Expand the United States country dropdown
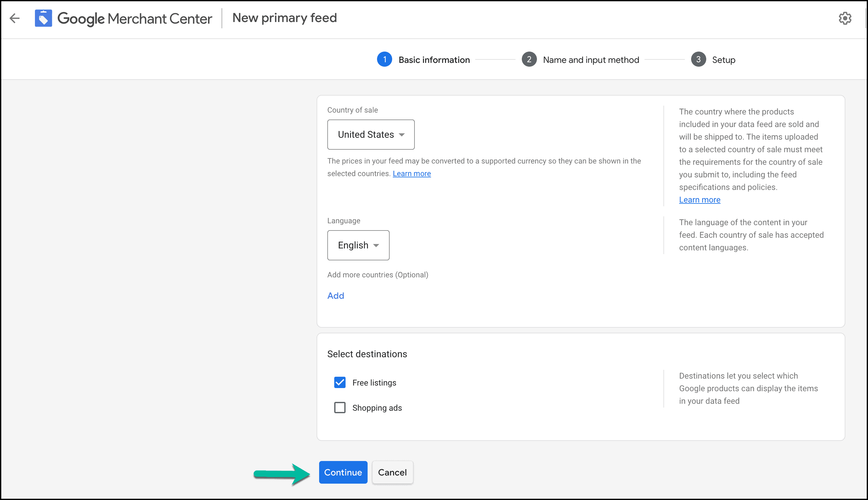This screenshot has width=868, height=500. coord(371,134)
